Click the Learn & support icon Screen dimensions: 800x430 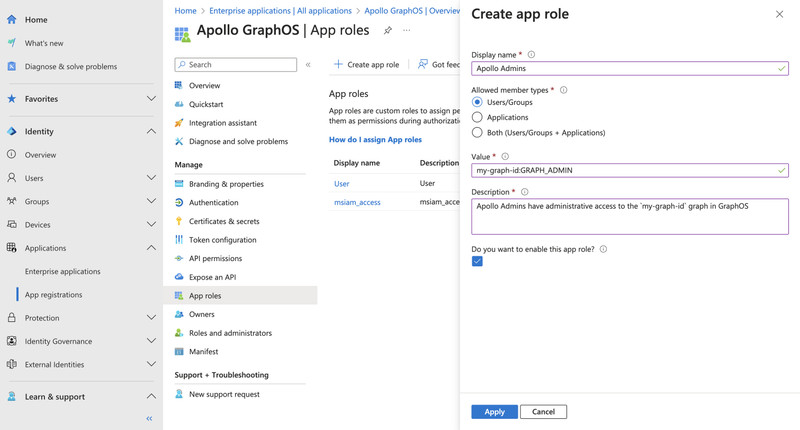tap(11, 396)
